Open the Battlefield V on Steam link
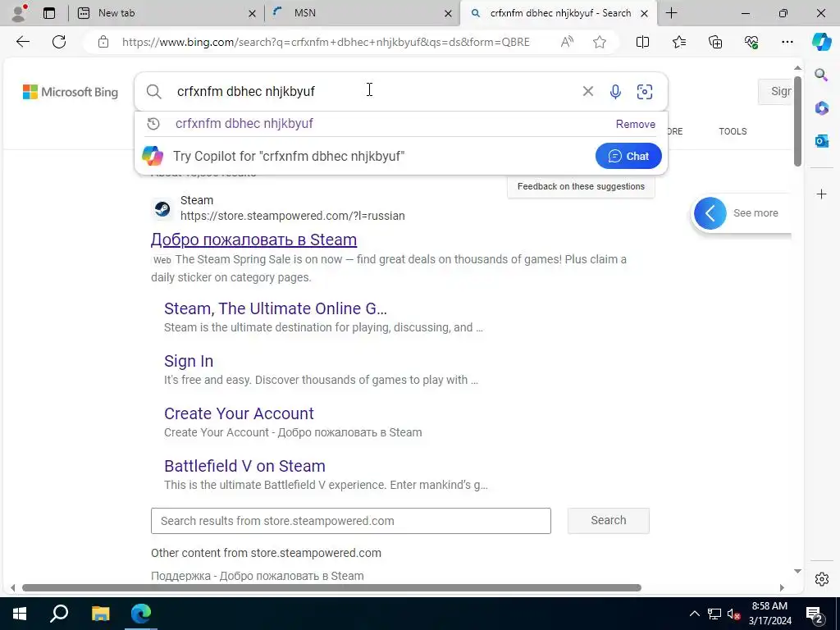The width and height of the screenshot is (840, 630). [x=244, y=466]
